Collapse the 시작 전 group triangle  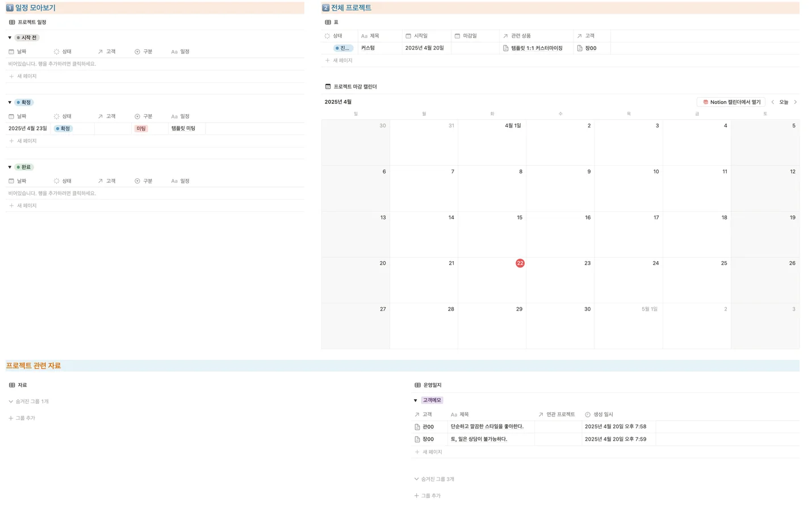10,37
